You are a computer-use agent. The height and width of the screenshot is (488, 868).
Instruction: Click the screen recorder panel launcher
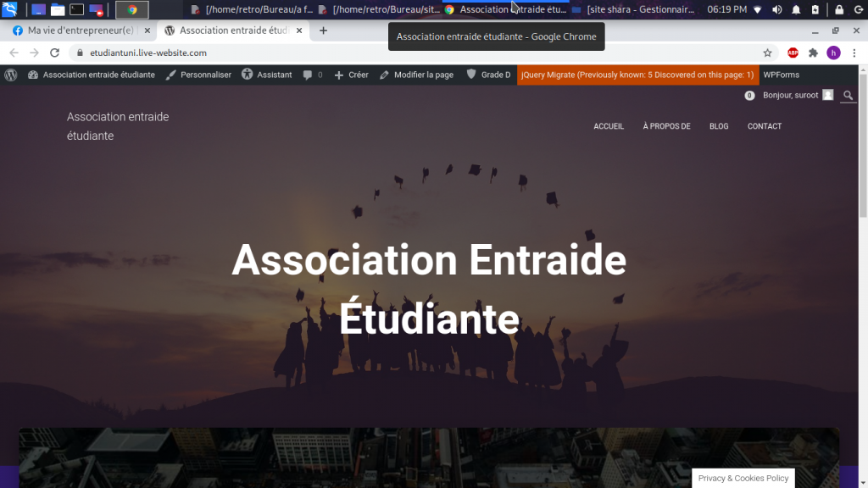[96, 9]
